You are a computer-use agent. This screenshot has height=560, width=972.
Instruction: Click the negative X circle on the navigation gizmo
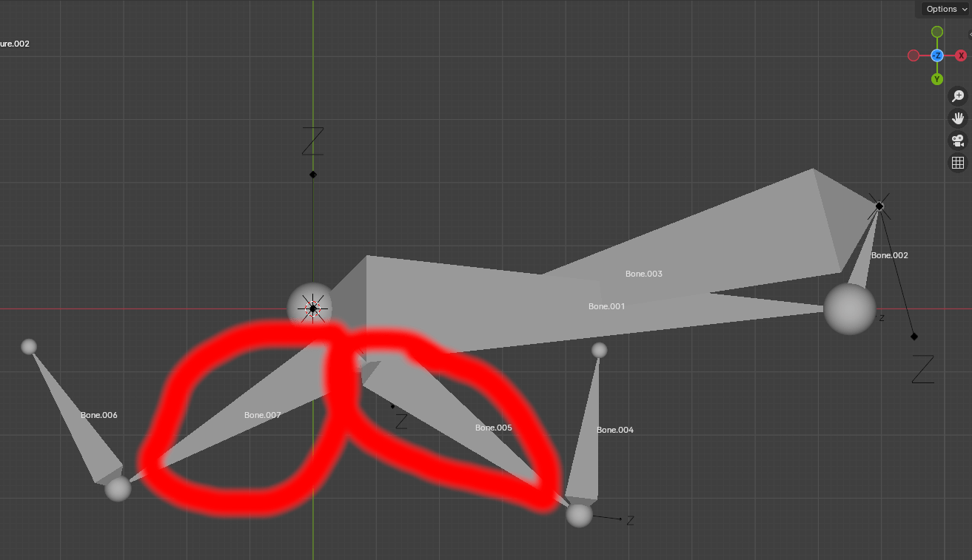914,55
